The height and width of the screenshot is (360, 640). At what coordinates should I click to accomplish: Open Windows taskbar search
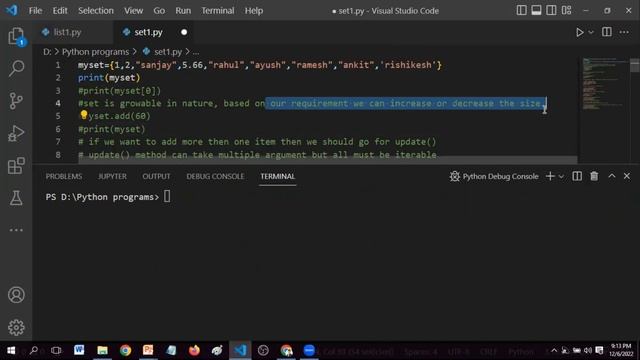[34, 350]
